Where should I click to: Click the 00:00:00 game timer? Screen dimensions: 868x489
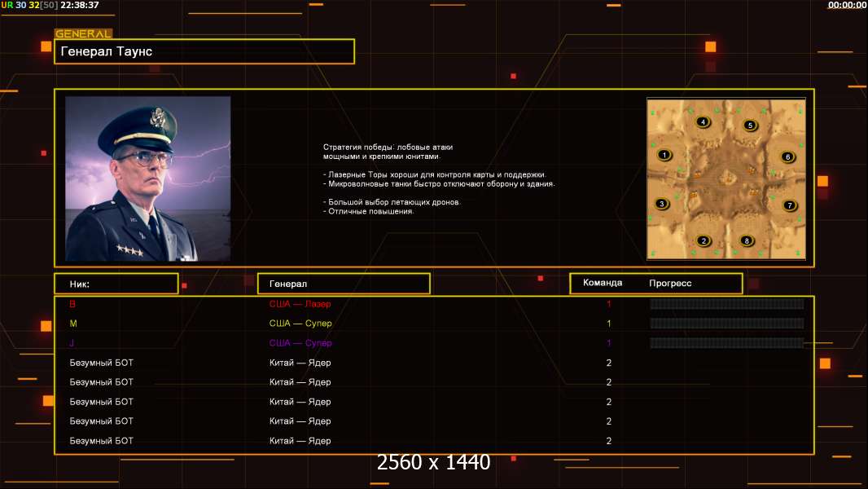point(847,5)
